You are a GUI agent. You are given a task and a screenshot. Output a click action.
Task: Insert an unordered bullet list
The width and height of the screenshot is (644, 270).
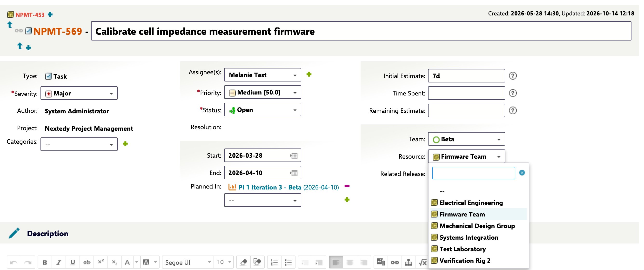288,262
